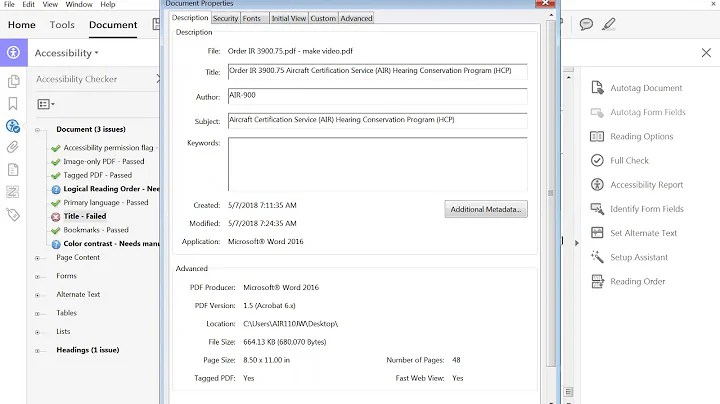The height and width of the screenshot is (404, 720).
Task: Go to the Tools view
Action: 62,25
